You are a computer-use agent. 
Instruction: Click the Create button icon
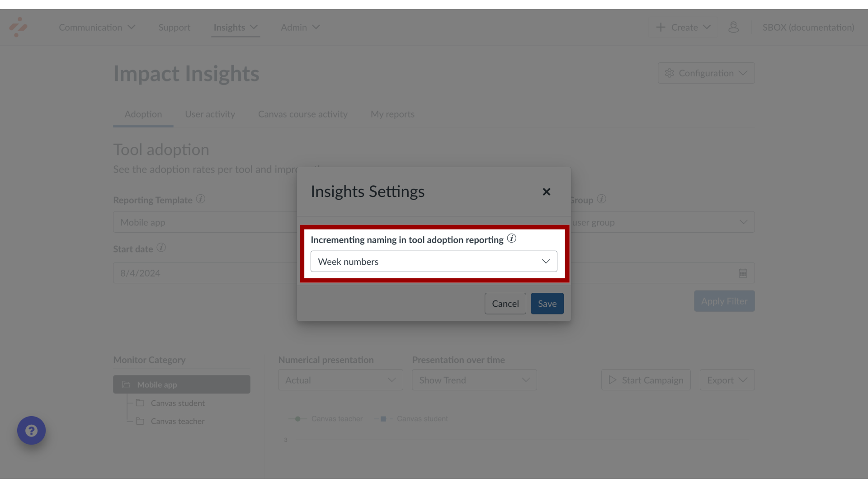(661, 28)
